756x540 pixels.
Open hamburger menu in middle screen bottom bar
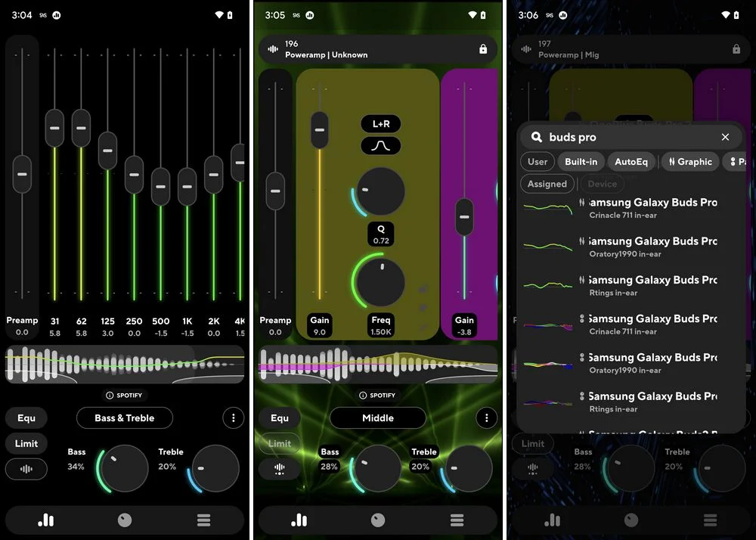click(457, 520)
